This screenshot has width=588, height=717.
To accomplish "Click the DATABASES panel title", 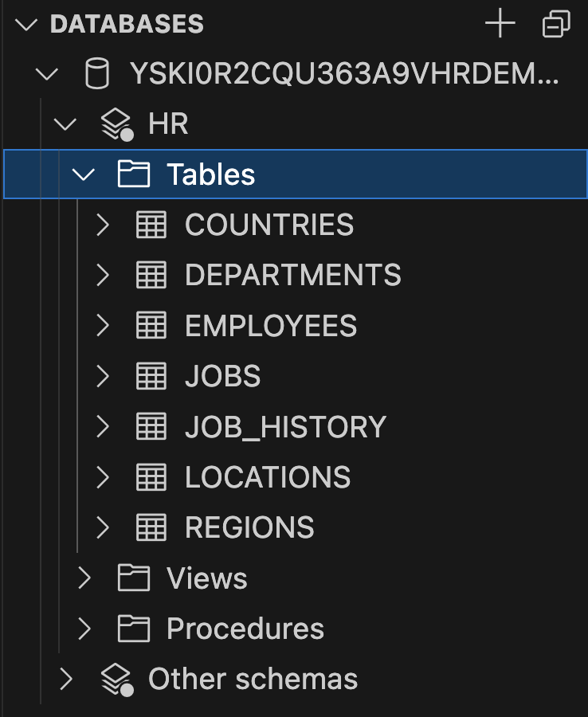I will pos(127,23).
